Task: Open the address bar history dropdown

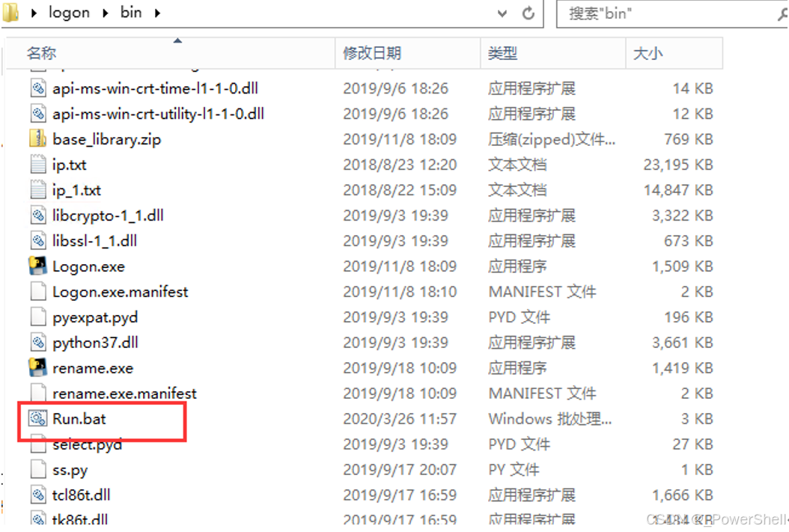Action: click(x=502, y=13)
